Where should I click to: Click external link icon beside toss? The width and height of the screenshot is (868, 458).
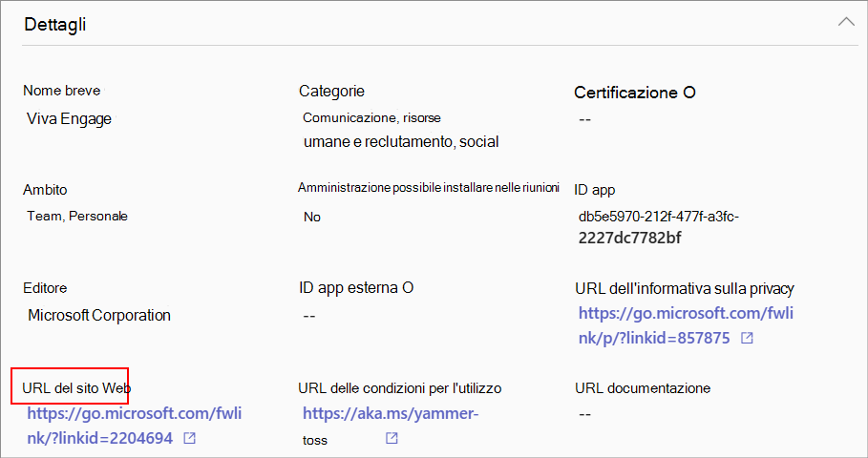pos(392,438)
